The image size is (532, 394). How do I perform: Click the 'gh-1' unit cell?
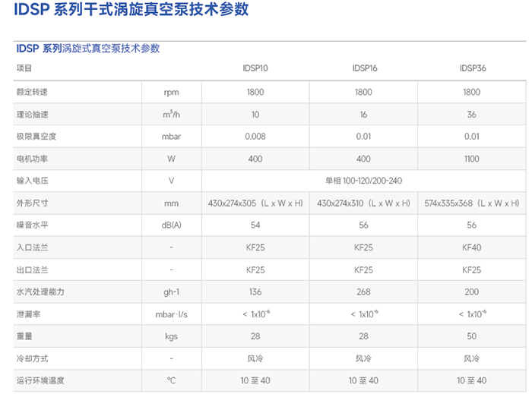tap(171, 292)
